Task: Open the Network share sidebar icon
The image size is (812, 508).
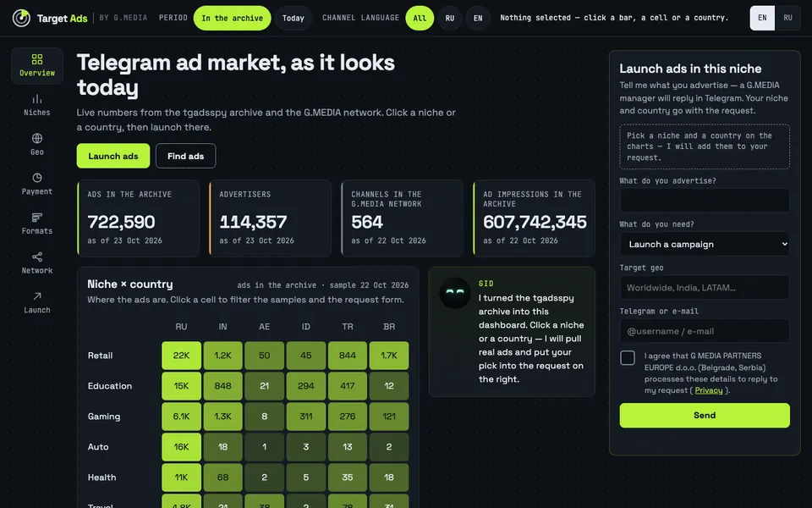Action: coord(37,257)
